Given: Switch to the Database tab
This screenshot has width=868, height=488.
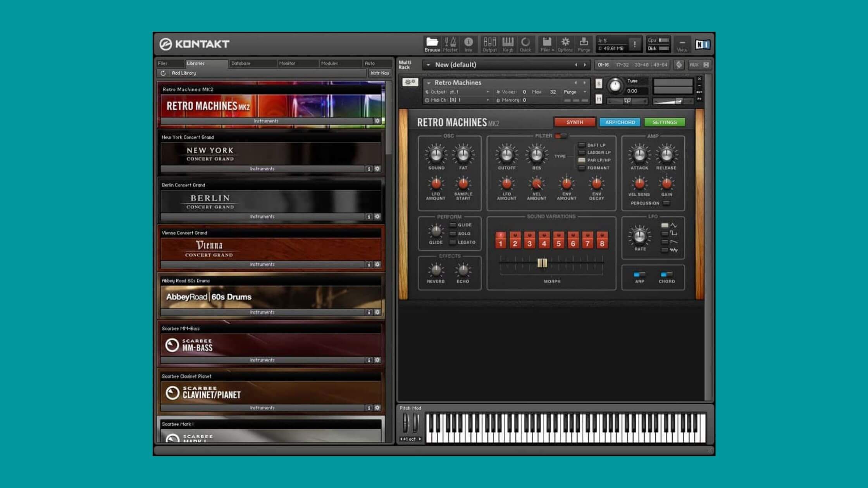Looking at the screenshot, I should [x=240, y=63].
